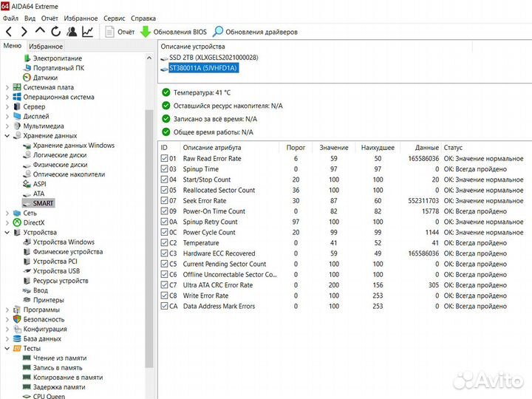Open the graph chart icon in toolbar

[88, 32]
